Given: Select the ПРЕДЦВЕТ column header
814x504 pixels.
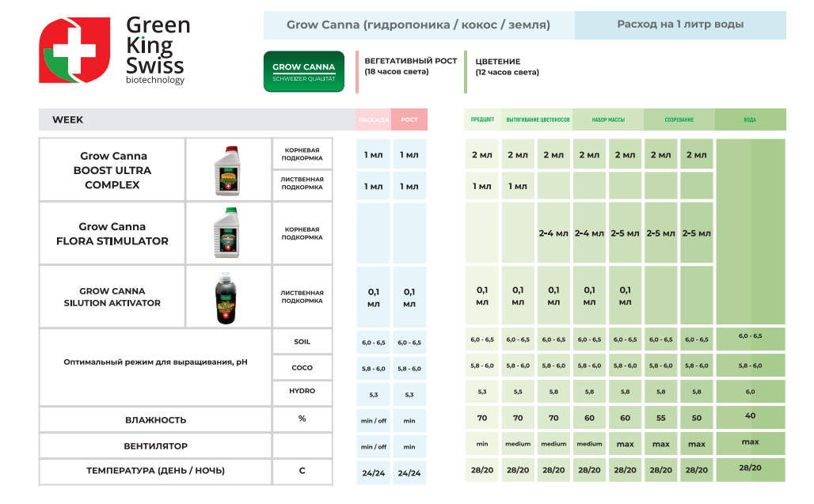Looking at the screenshot, I should coord(482,119).
